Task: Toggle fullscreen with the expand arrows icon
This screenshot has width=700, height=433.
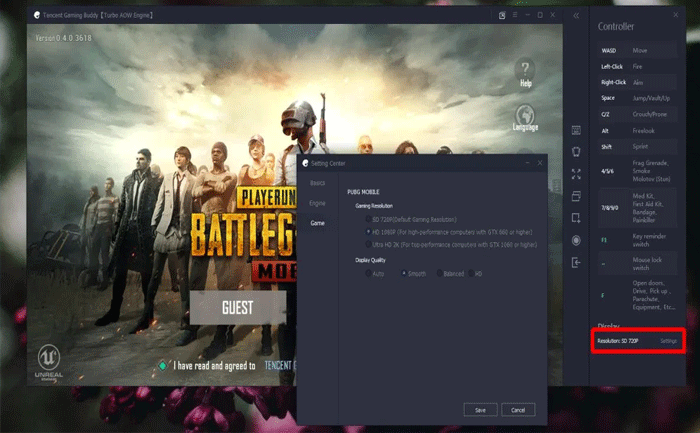Action: pos(576,174)
